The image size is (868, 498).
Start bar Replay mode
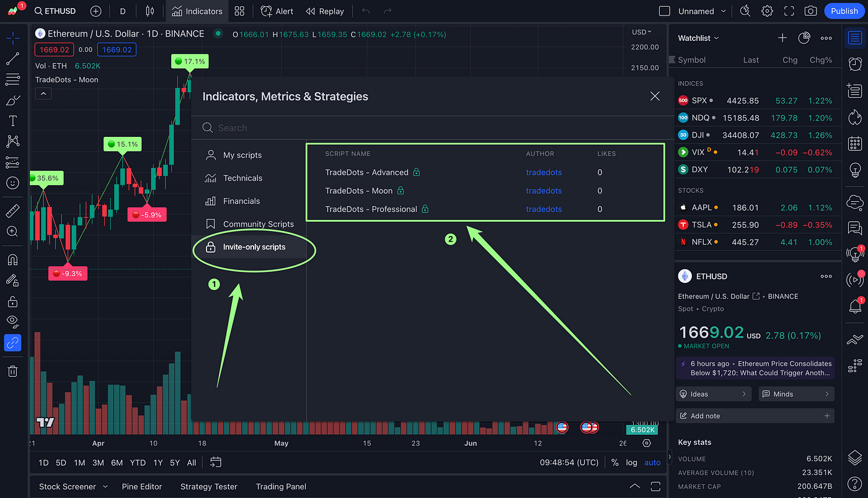pos(325,11)
